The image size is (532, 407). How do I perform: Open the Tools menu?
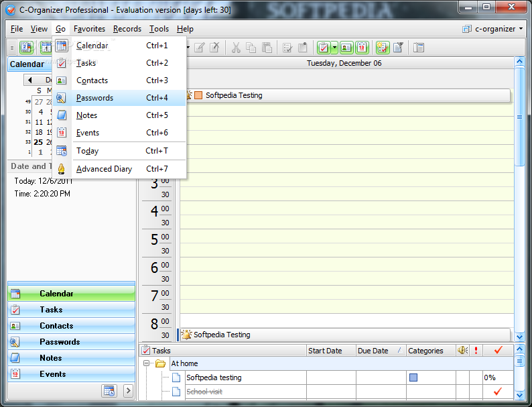pyautogui.click(x=159, y=29)
